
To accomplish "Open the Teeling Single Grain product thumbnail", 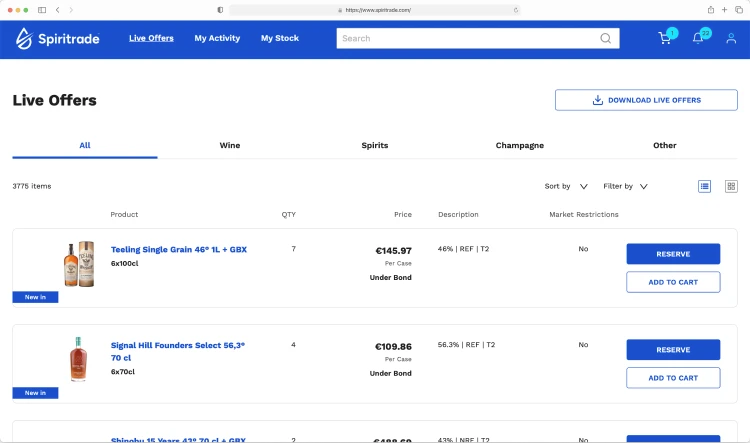I will click(78, 264).
